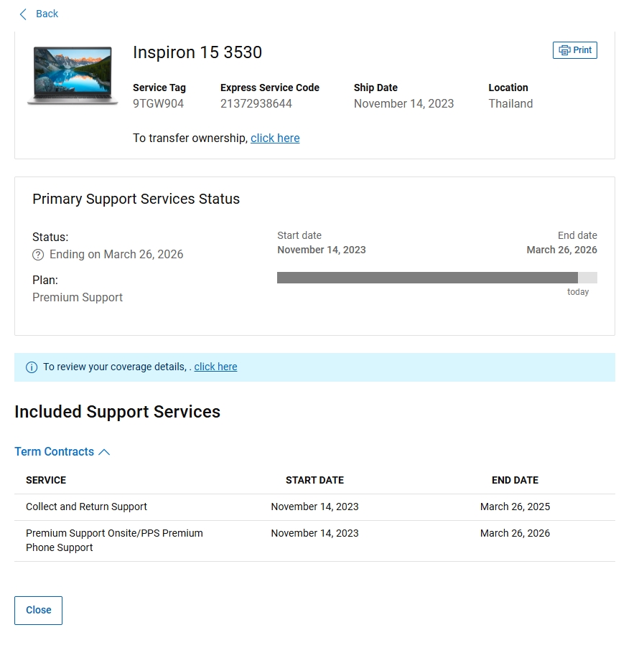644x645 pixels.
Task: Click the question mark status help icon
Action: (x=38, y=255)
